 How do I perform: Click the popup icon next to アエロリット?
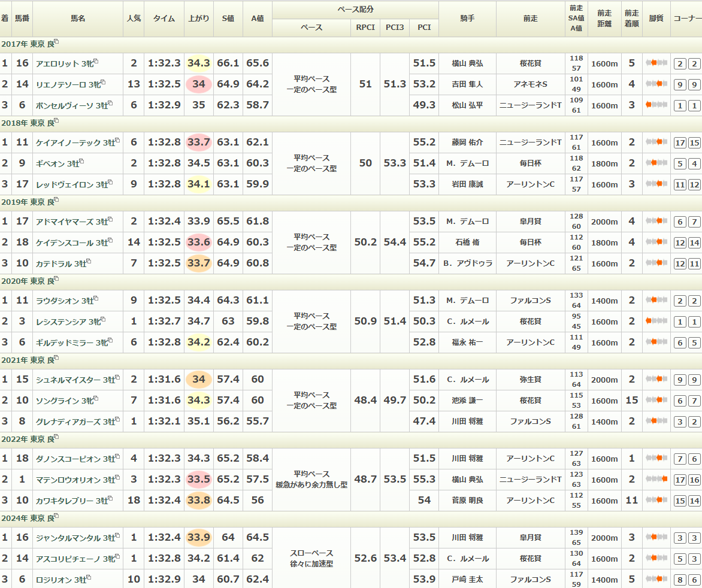click(96, 62)
